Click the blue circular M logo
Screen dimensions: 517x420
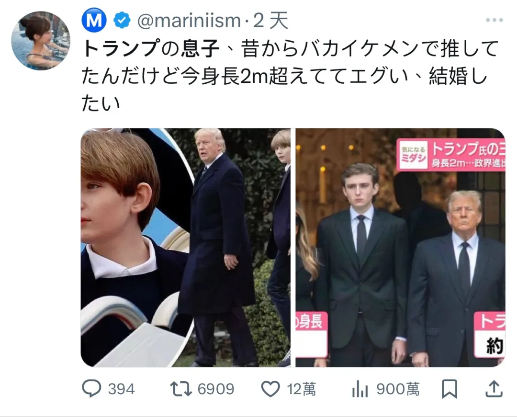click(x=94, y=21)
